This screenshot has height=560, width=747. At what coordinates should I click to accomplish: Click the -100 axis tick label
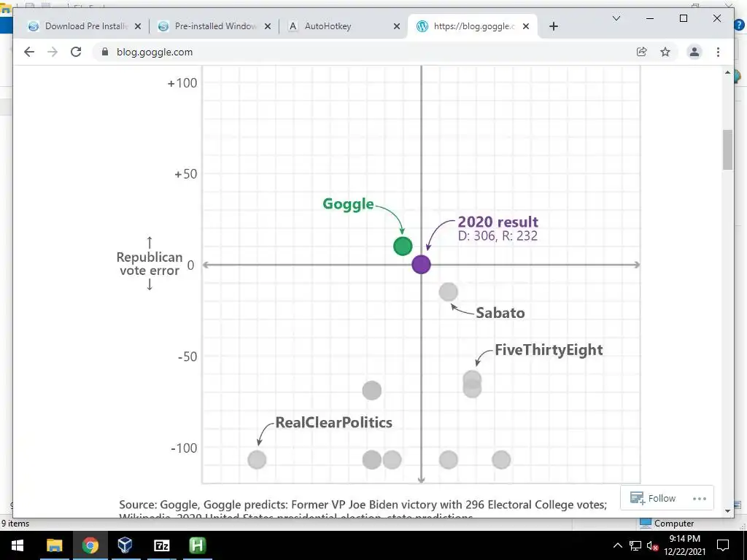pos(183,448)
